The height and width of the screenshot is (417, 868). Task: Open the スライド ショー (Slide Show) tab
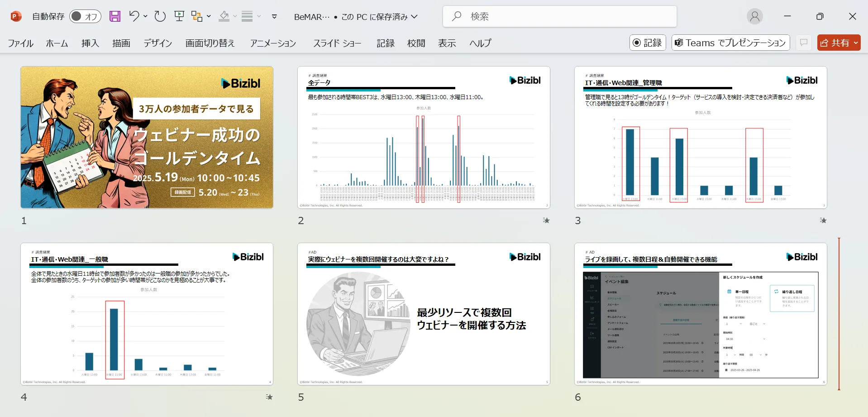coord(337,43)
